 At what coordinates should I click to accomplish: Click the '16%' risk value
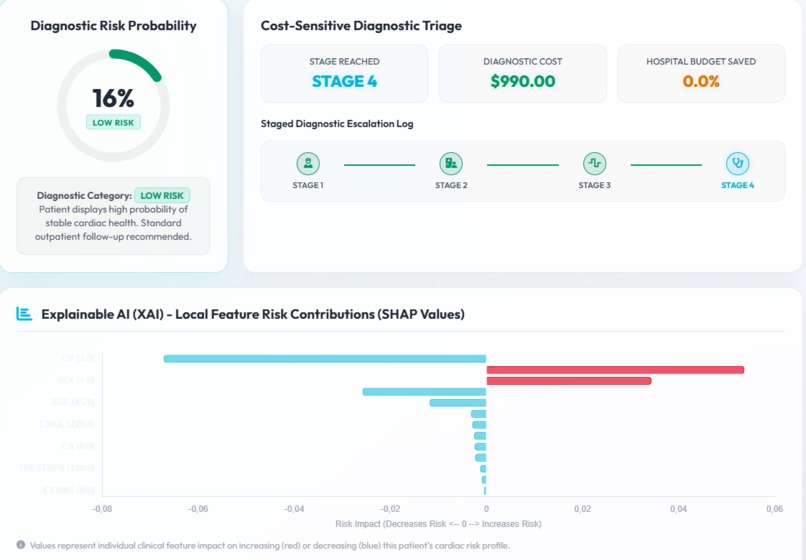[113, 98]
